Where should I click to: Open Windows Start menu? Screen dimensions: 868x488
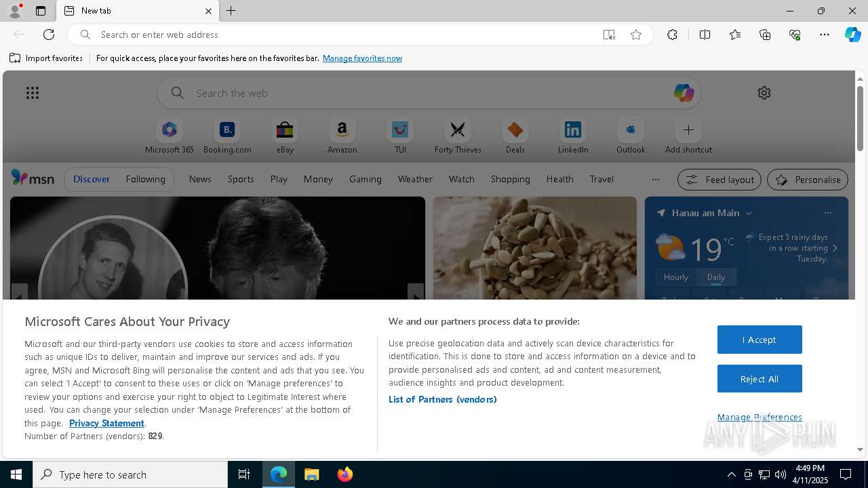point(16,474)
